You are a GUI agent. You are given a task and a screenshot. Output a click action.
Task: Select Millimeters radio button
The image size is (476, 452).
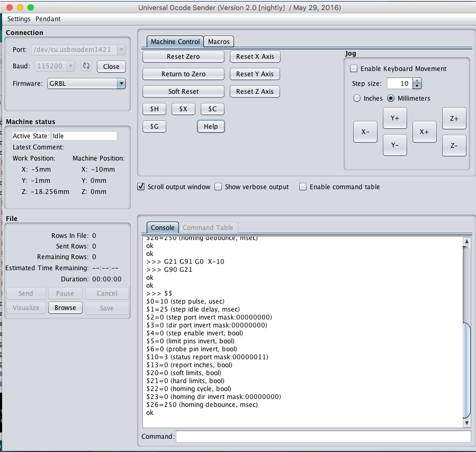point(391,98)
